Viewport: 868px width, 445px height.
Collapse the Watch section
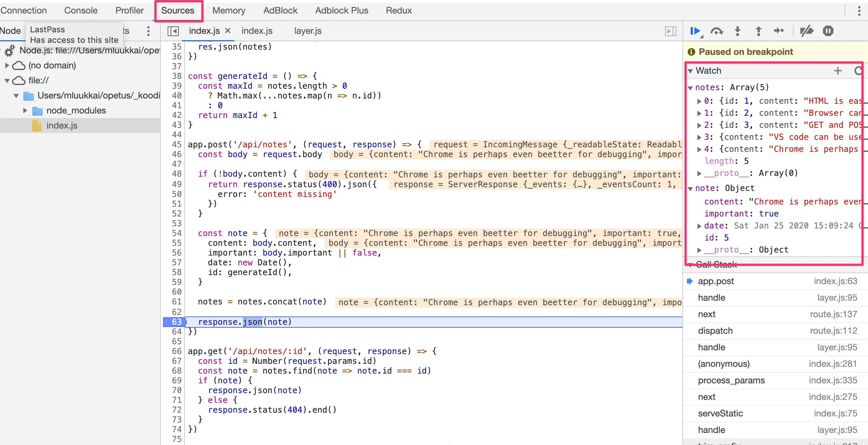(690, 71)
